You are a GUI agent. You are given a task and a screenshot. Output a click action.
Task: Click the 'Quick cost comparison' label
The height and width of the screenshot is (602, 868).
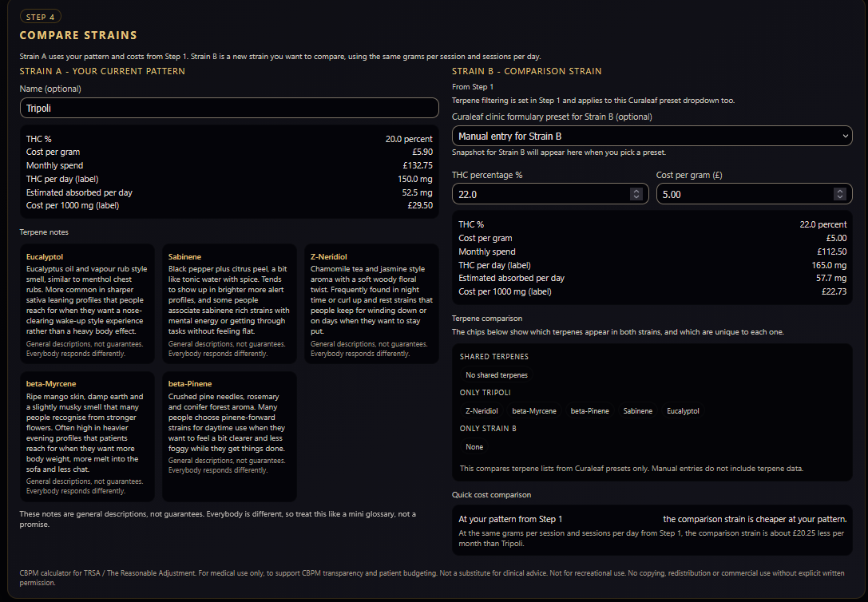click(492, 495)
